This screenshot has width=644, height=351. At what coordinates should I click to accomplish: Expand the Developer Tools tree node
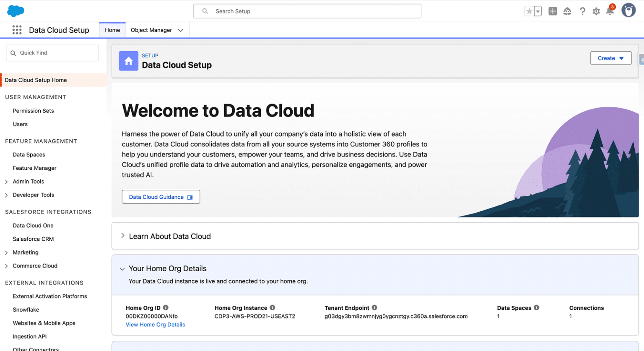[x=6, y=195]
